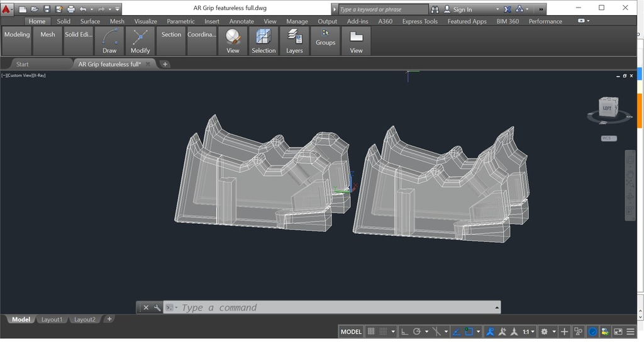The height and width of the screenshot is (342, 644).
Task: Click the MODEL space button in status bar
Action: tap(351, 331)
